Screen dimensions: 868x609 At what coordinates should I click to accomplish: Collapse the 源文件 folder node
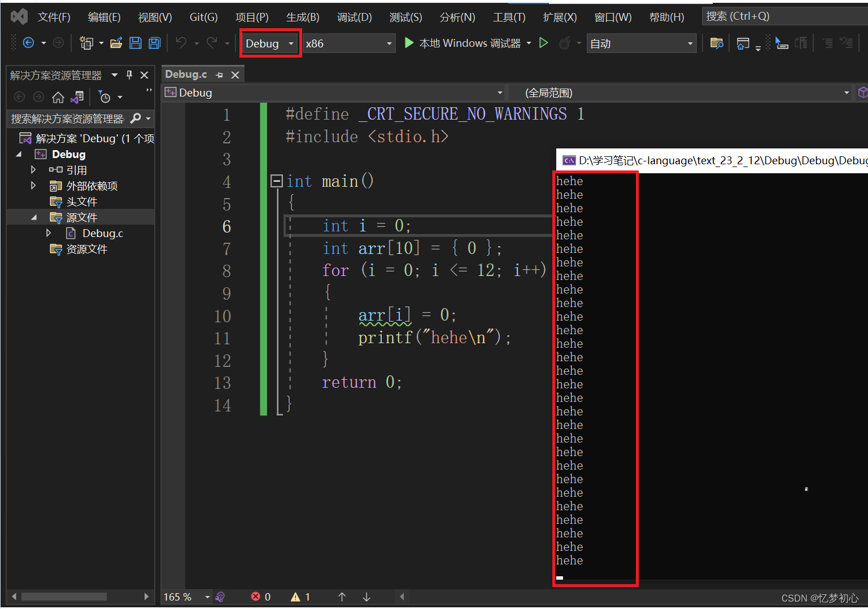(x=34, y=217)
